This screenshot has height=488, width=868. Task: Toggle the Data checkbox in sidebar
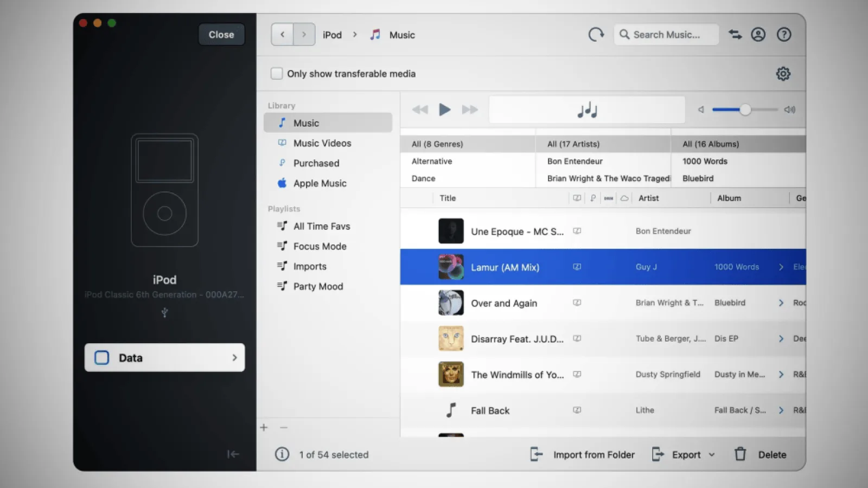click(102, 358)
